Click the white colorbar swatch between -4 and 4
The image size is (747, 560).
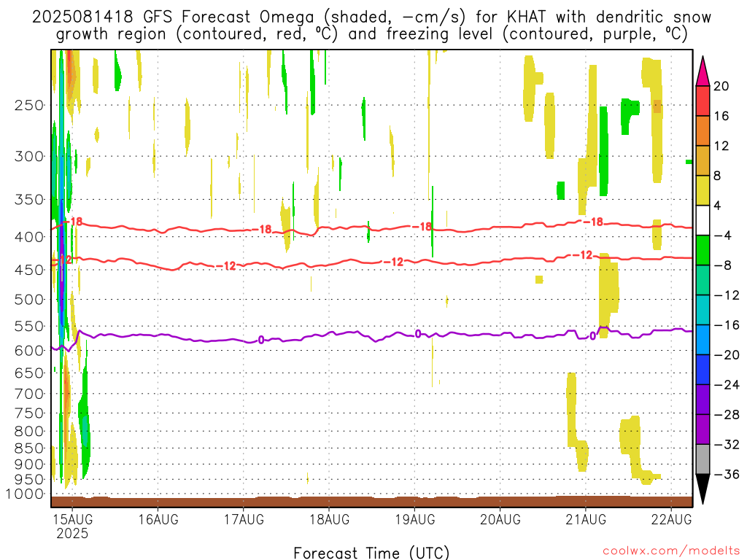click(703, 220)
